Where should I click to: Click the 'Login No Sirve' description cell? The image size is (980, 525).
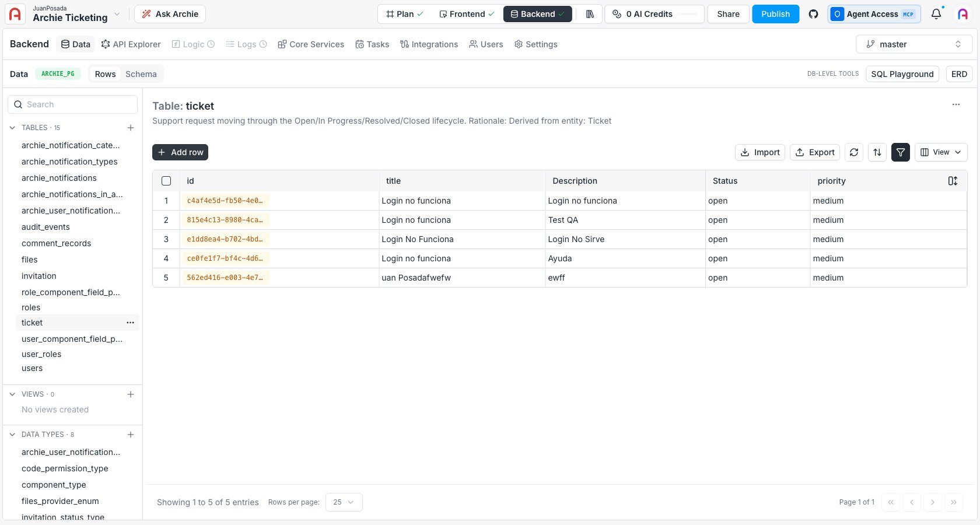click(625, 239)
